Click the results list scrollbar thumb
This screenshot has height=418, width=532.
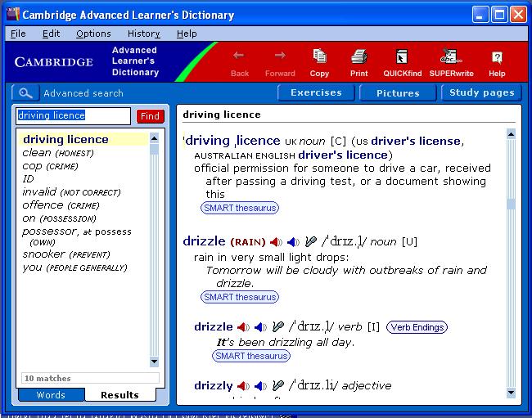click(x=154, y=149)
